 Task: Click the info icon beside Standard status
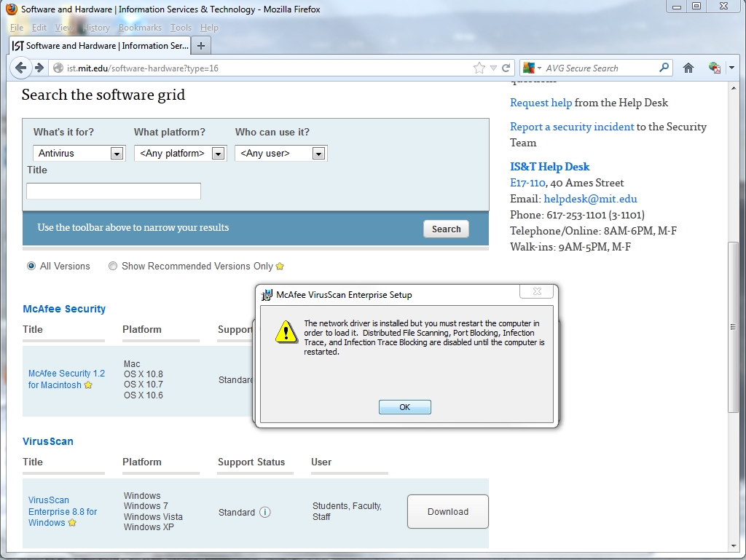click(x=265, y=512)
